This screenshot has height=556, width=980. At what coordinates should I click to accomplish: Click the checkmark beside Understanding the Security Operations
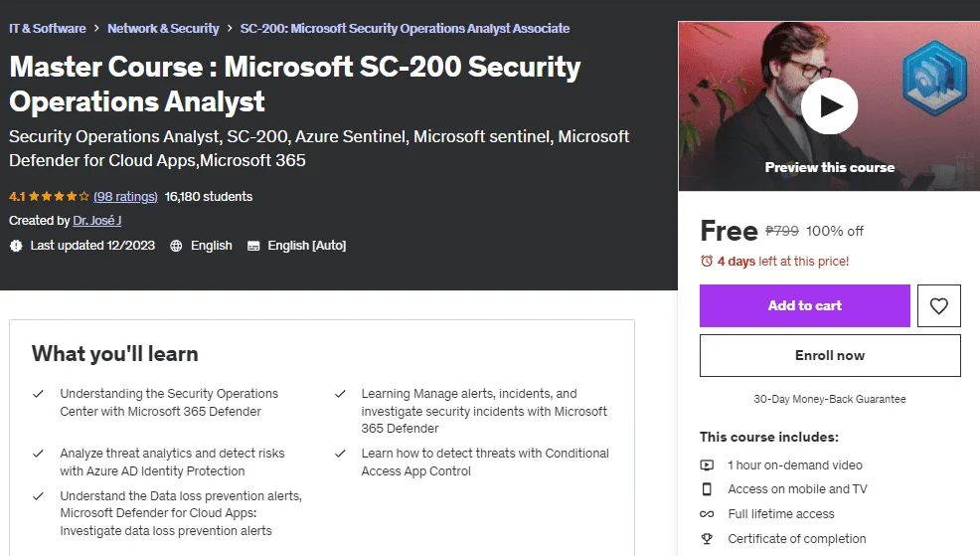click(x=38, y=394)
